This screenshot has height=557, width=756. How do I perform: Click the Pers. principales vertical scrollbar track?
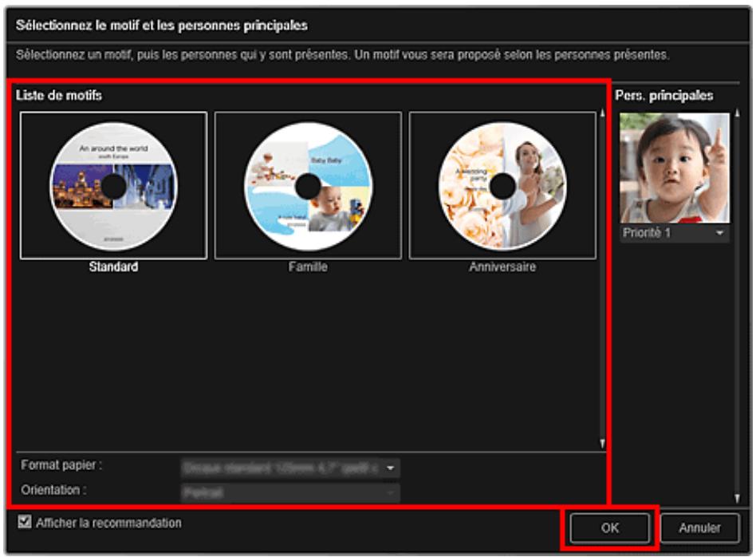[x=737, y=319]
